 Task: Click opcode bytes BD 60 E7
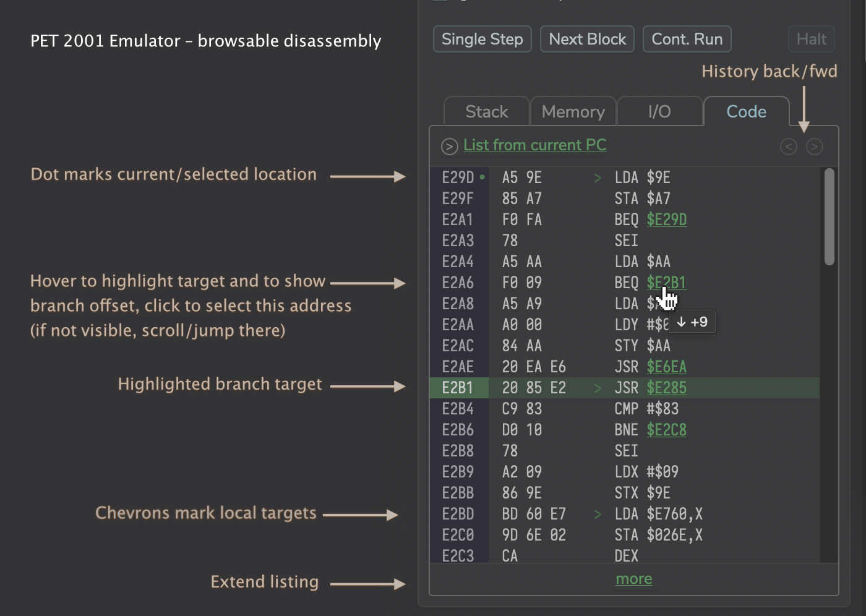tap(534, 514)
